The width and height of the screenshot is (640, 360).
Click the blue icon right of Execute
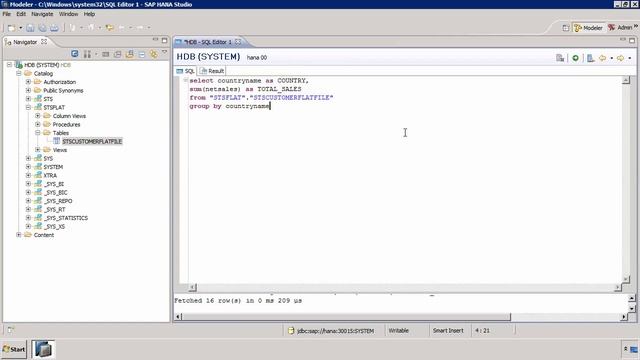(590, 58)
